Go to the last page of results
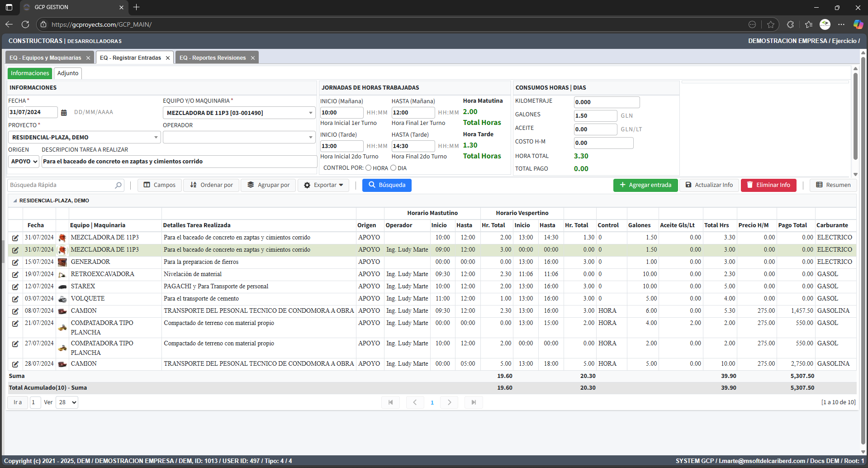Viewport: 868px width, 468px height. point(474,402)
